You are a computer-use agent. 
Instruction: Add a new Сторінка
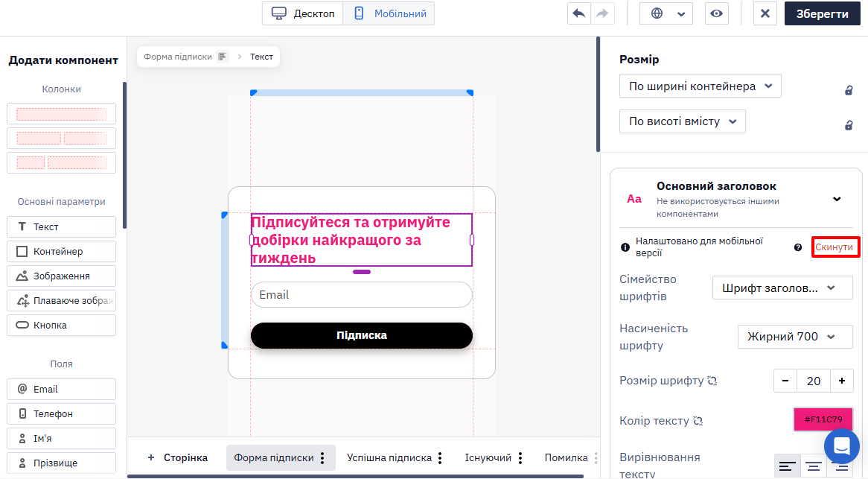(177, 458)
